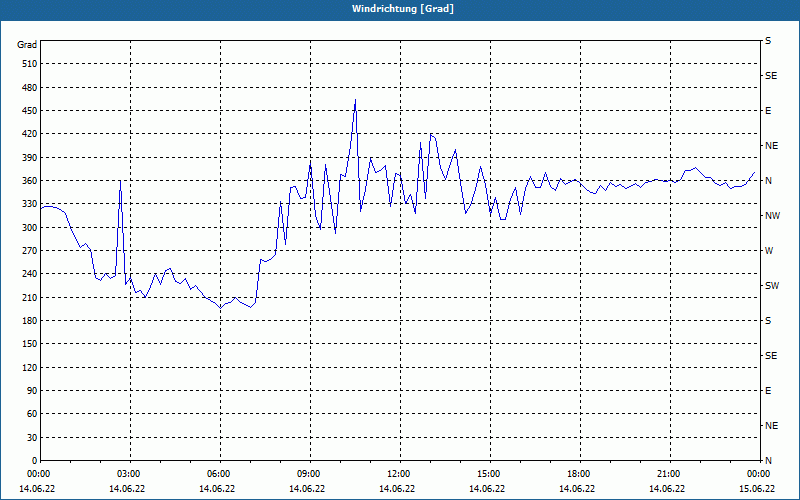Select the 450 y-axis value
Image resolution: width=800 pixels, height=500 pixels.
(x=30, y=111)
